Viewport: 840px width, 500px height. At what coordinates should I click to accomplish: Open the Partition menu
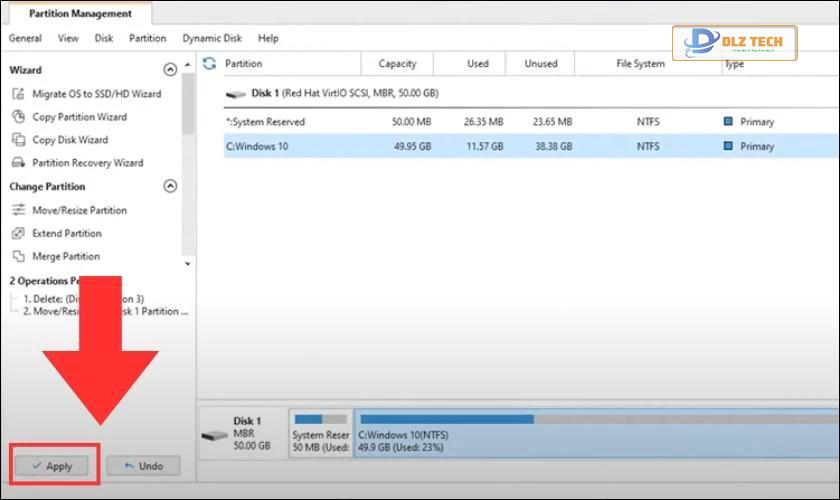tap(147, 38)
